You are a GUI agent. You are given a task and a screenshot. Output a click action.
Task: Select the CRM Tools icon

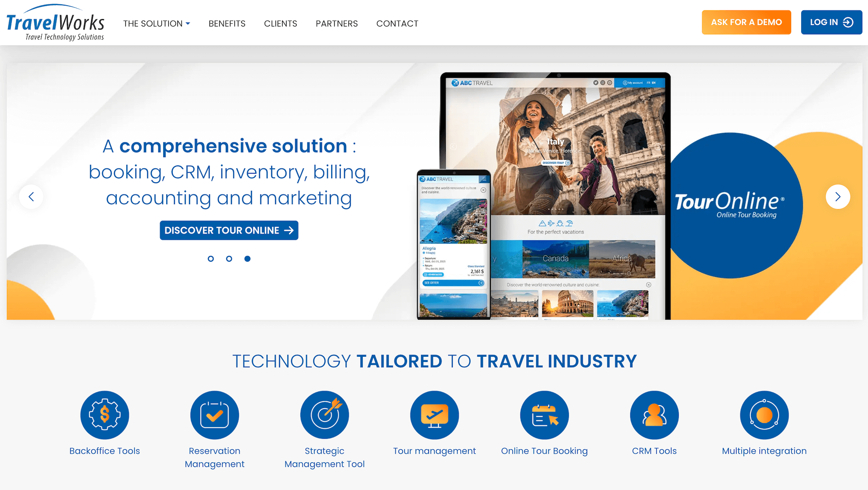654,415
